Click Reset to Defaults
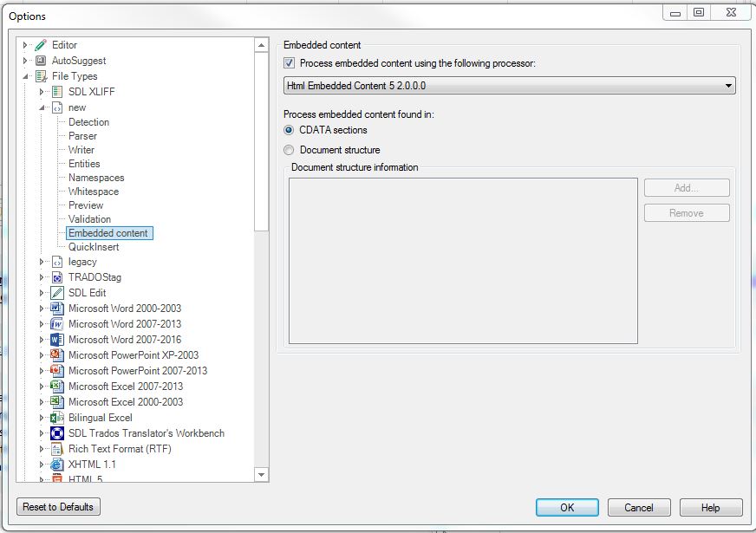The width and height of the screenshot is (756, 533). [58, 507]
